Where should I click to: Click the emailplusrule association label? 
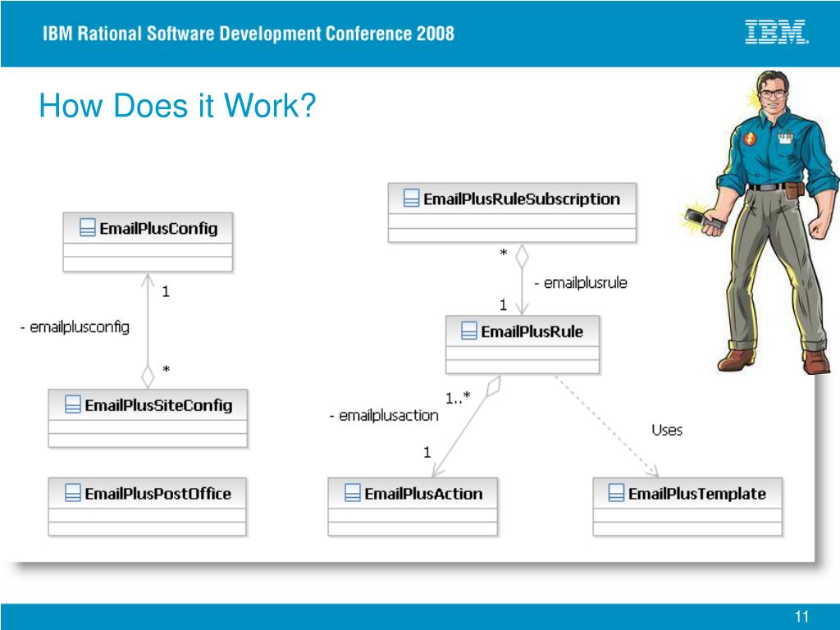coord(581,283)
